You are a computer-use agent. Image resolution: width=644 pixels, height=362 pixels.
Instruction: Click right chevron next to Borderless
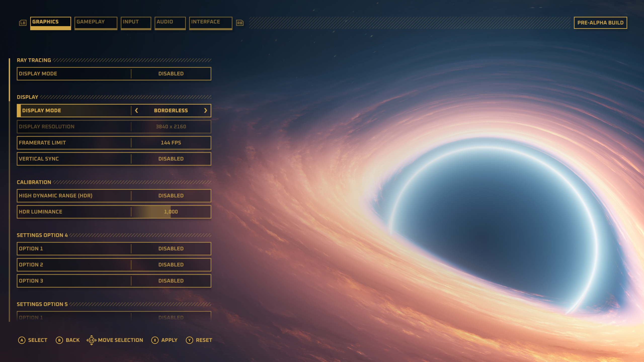pos(206,111)
